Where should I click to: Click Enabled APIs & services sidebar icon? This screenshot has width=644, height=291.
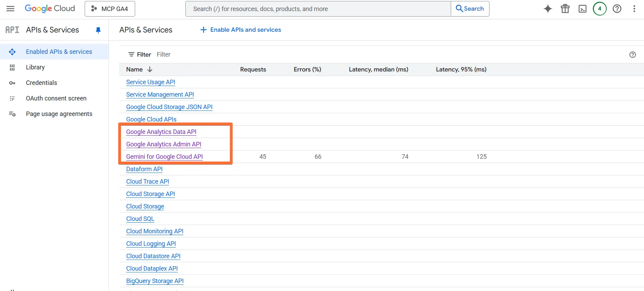coord(12,52)
